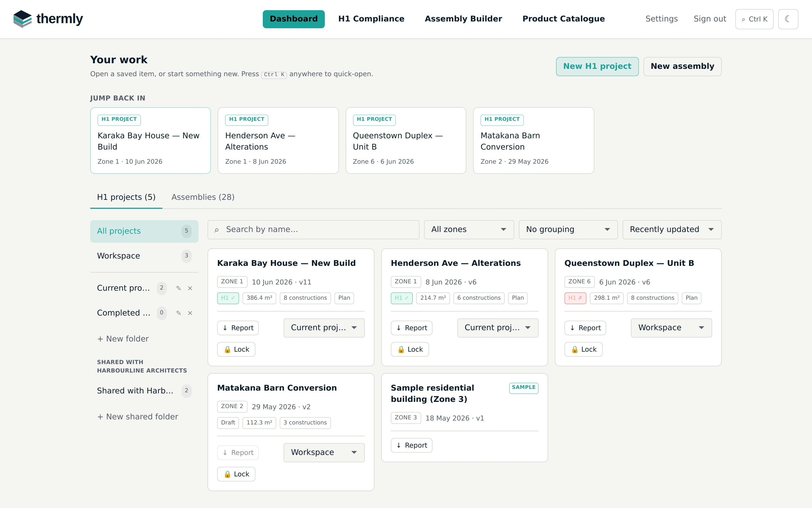Open H1 Compliance in the navigation
This screenshot has height=508, width=812.
click(x=371, y=19)
